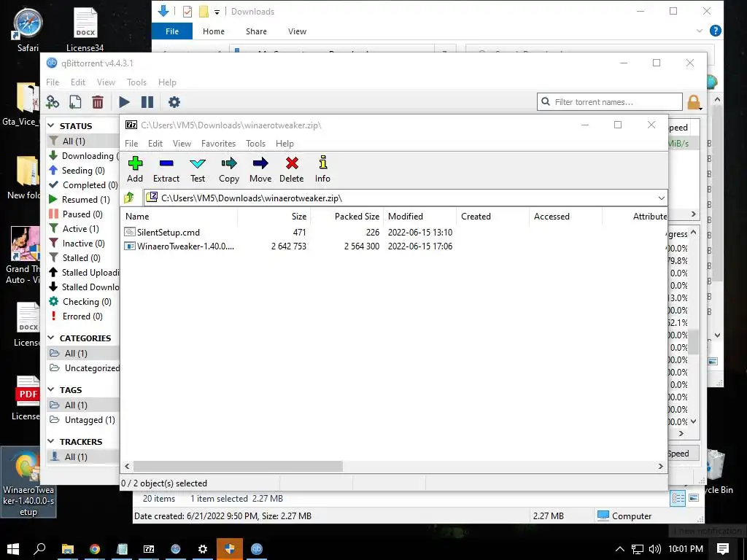The width and height of the screenshot is (747, 560).
Task: Sort 7-Zip list by Accessed column
Action: [x=565, y=216]
